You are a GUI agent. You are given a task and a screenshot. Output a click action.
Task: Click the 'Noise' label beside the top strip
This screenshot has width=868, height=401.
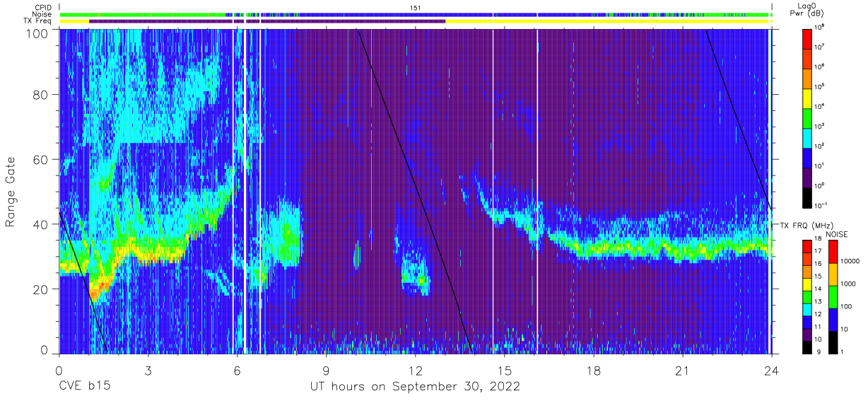click(x=43, y=14)
